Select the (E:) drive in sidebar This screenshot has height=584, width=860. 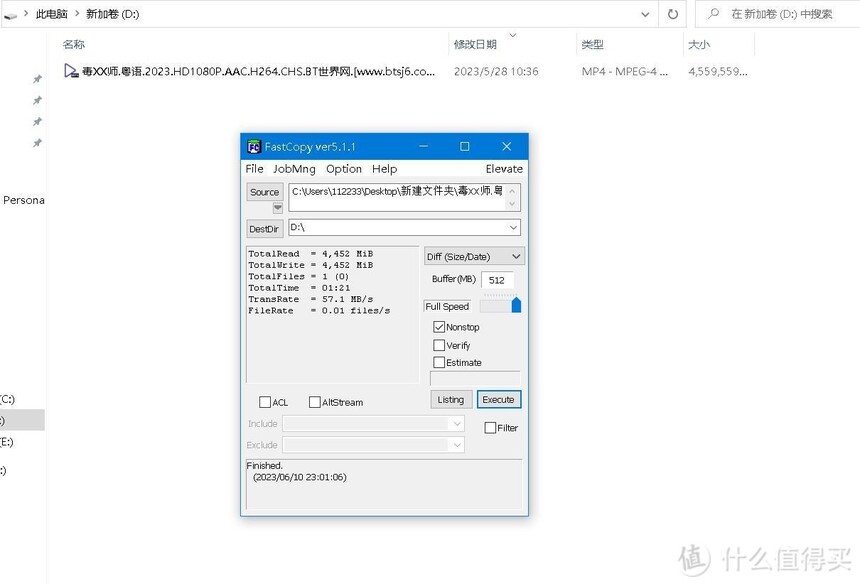tap(7, 441)
